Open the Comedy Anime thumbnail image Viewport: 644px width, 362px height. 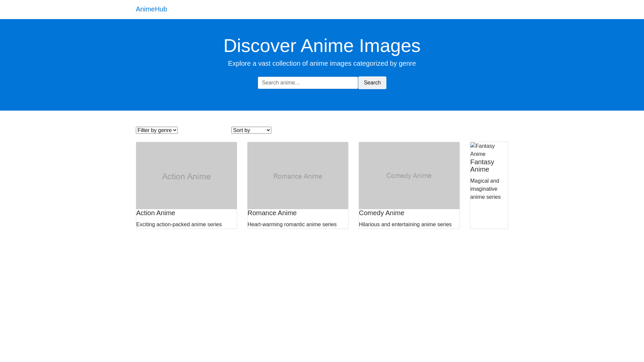(x=409, y=176)
